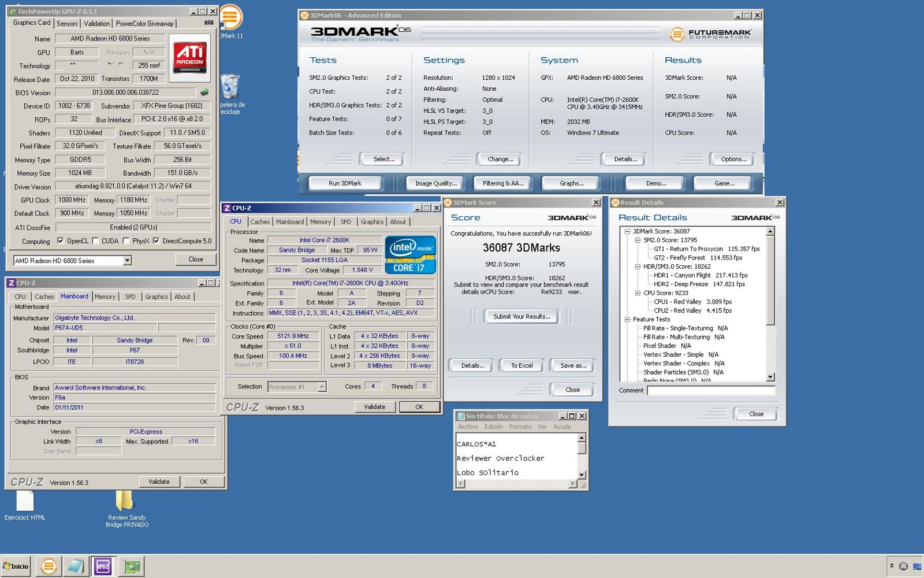Switch to the Validation tab in GPU-Z
Viewport: 924px width, 578px height.
(96, 24)
